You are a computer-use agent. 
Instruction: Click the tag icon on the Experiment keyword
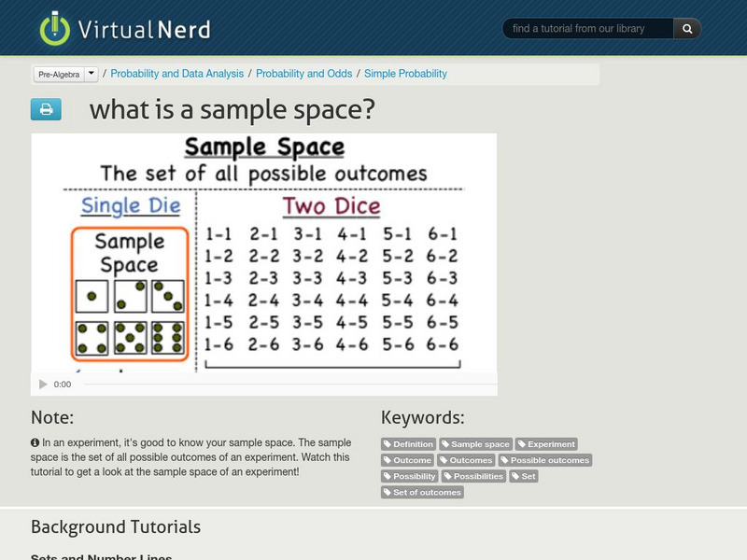pos(521,444)
